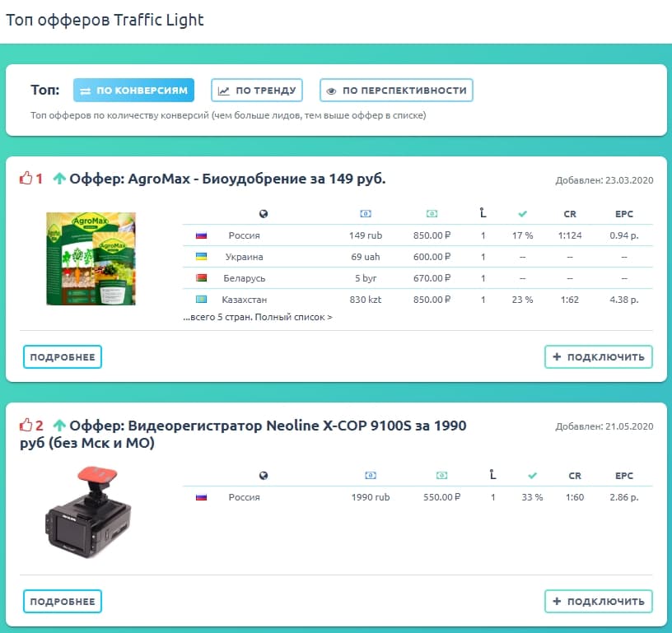The image size is (672, 633).
Task: Open AgroMax offer title
Action: pyautogui.click(x=227, y=179)
